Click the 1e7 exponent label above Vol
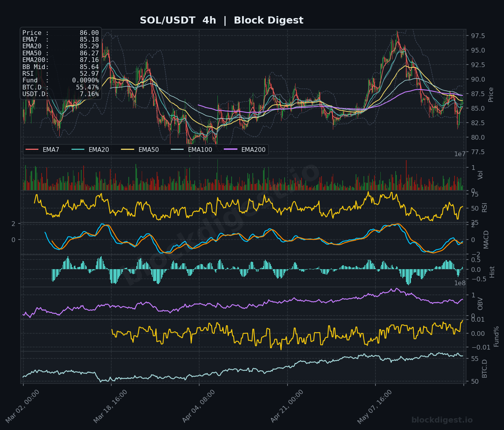The height and width of the screenshot is (430, 504). (460, 154)
